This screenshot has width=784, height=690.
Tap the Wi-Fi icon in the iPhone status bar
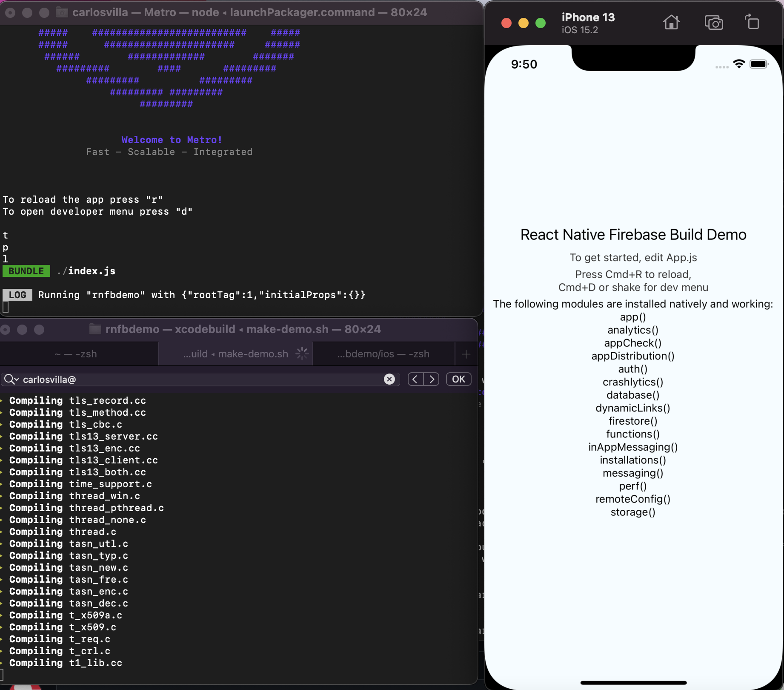[x=739, y=64]
